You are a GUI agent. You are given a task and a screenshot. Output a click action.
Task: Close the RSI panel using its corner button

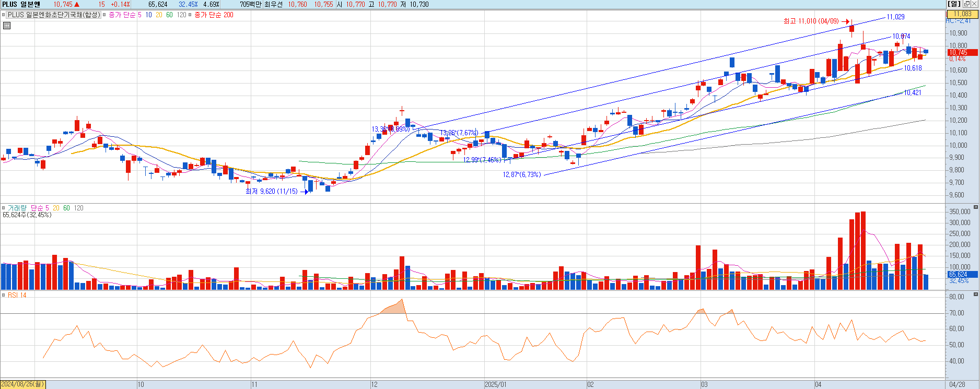click(975, 294)
